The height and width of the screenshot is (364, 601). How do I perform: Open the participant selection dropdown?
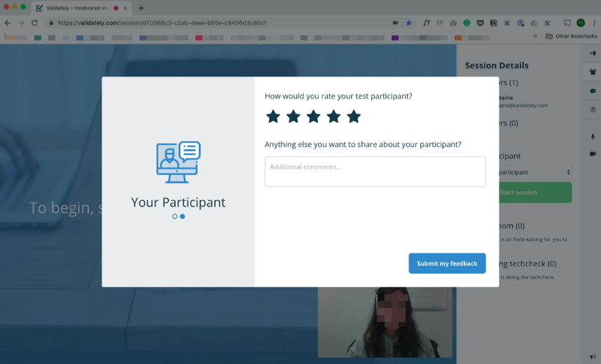coord(535,172)
